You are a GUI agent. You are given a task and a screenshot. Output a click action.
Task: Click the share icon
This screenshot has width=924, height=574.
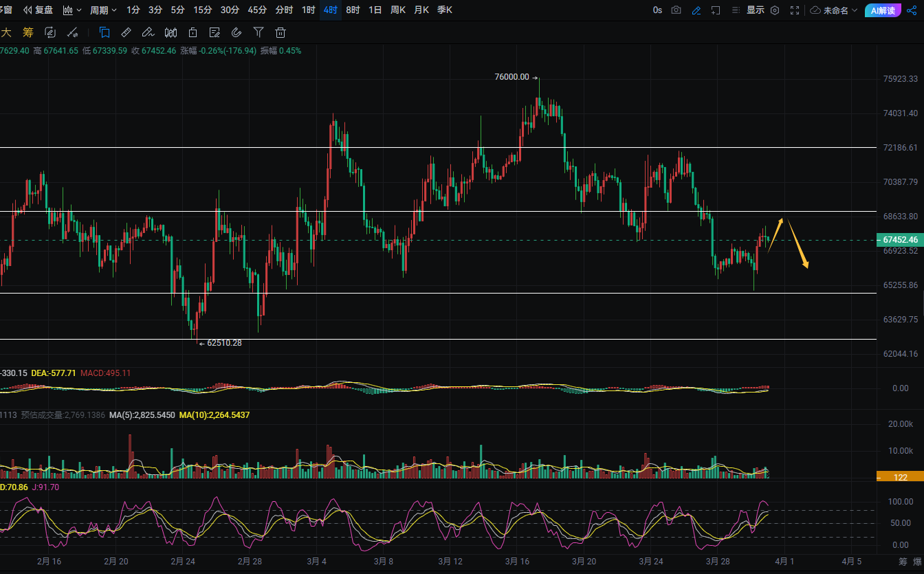912,10
